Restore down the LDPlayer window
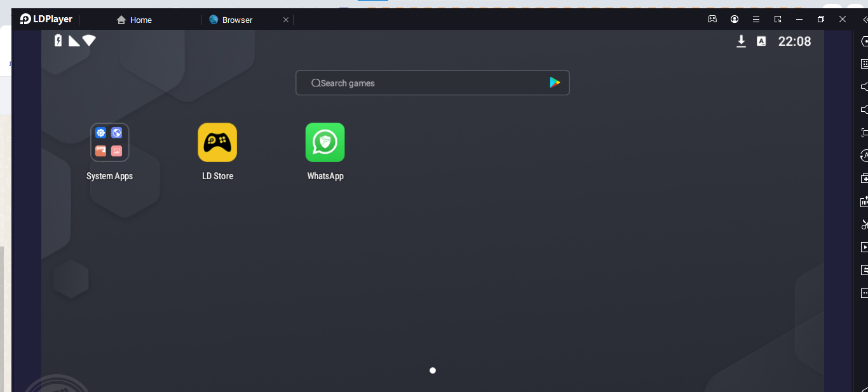This screenshot has width=868, height=392. click(x=821, y=19)
